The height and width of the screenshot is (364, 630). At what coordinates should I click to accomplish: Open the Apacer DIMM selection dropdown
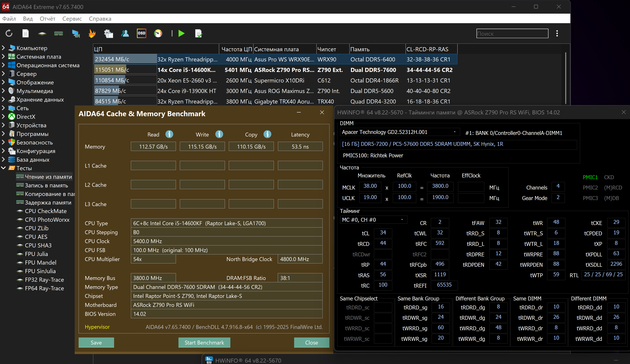point(454,132)
